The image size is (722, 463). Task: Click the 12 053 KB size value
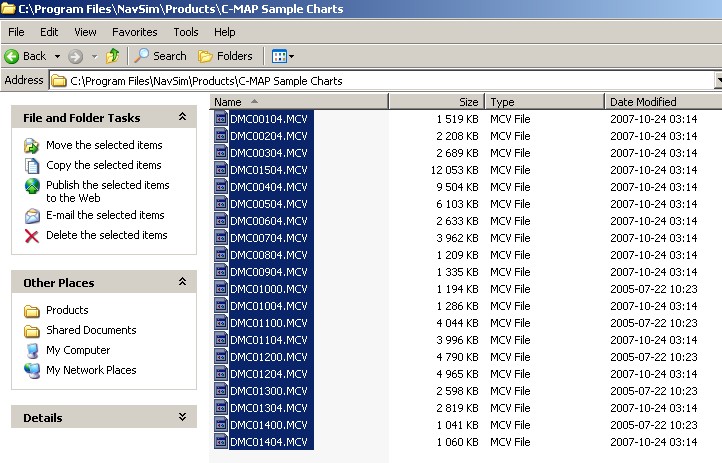[x=454, y=170]
